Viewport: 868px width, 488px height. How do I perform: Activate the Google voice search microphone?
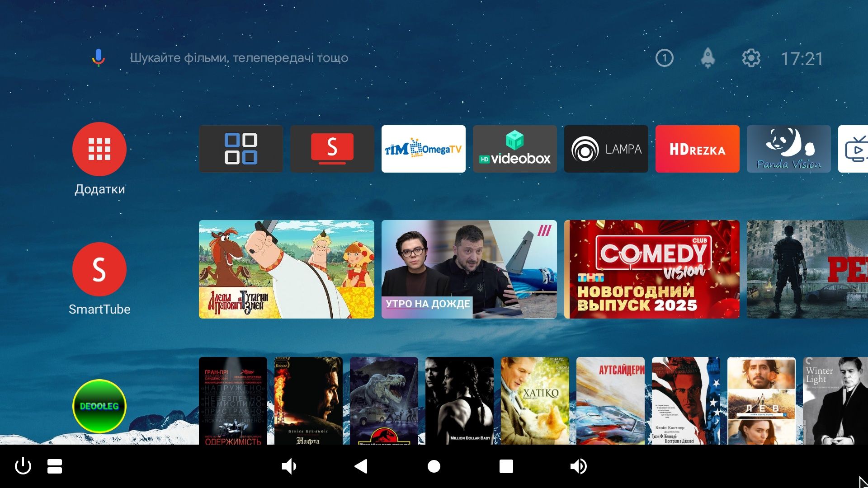(x=99, y=58)
